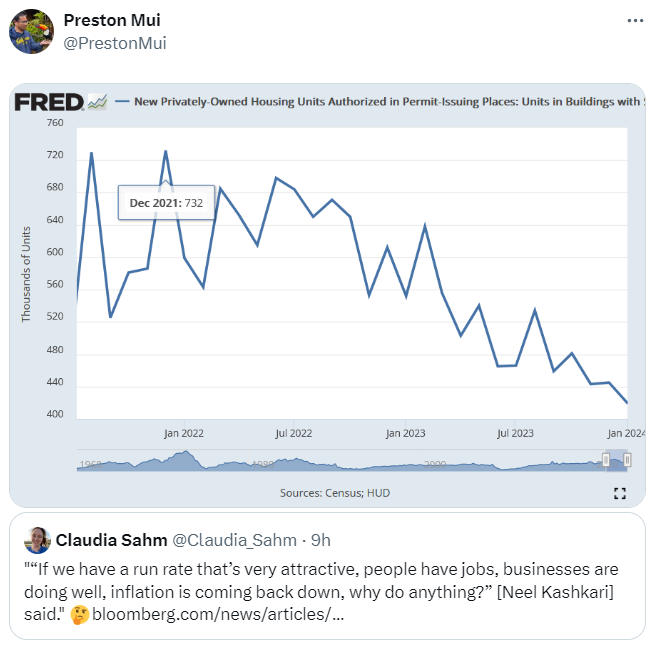Expand the chart to fullscreen view
The width and height of the screenshot is (655, 645).
point(619,493)
